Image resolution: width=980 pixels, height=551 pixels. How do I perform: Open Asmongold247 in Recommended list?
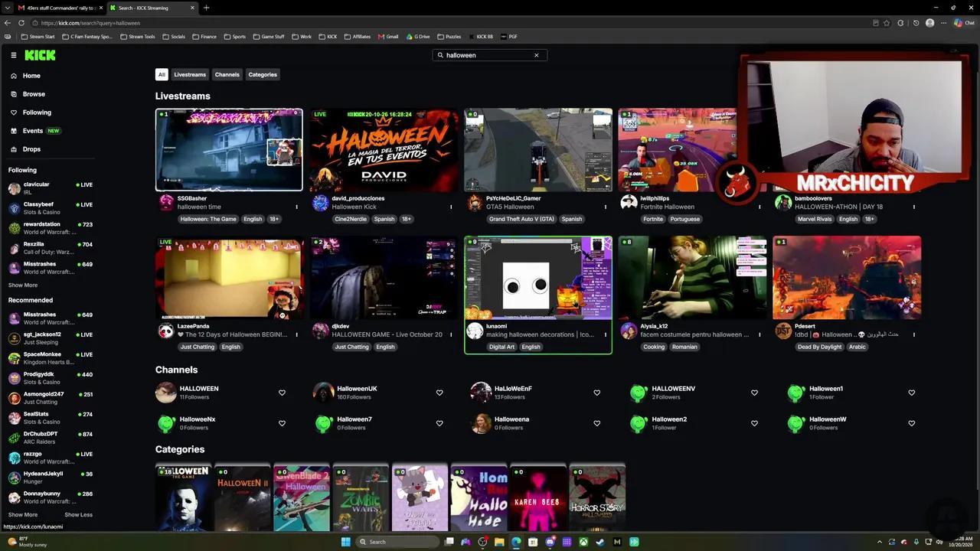click(51, 398)
